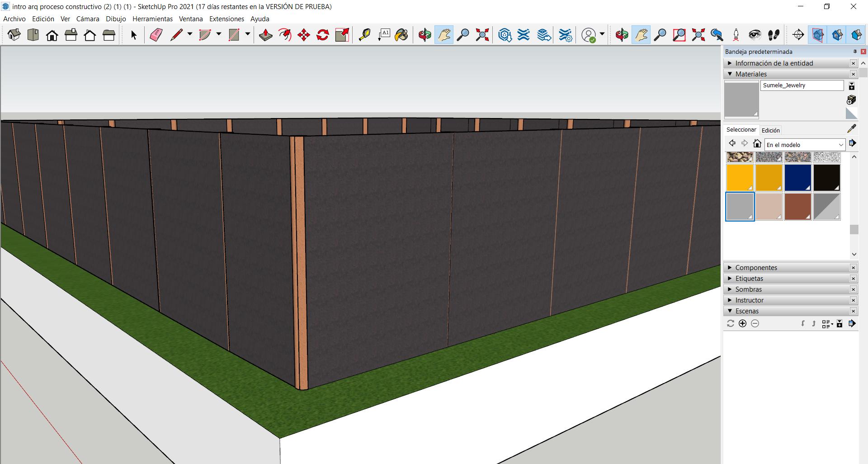This screenshot has height=464, width=868.
Task: Toggle display of section cuts
Action: point(837,35)
